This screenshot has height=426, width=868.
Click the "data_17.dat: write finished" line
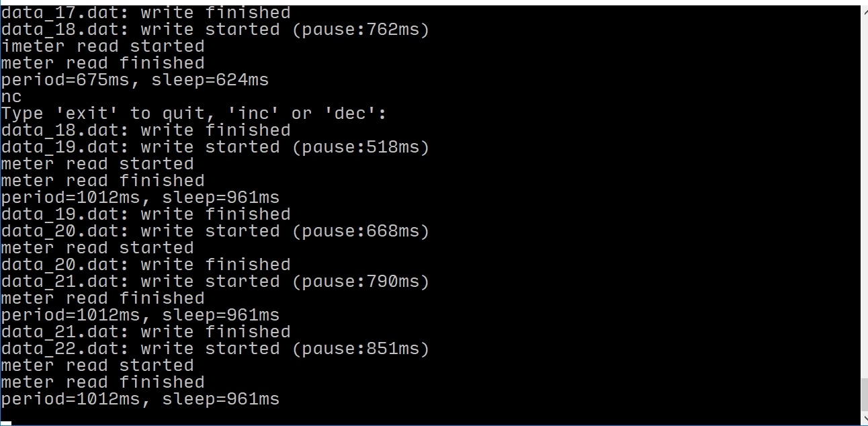pos(146,13)
